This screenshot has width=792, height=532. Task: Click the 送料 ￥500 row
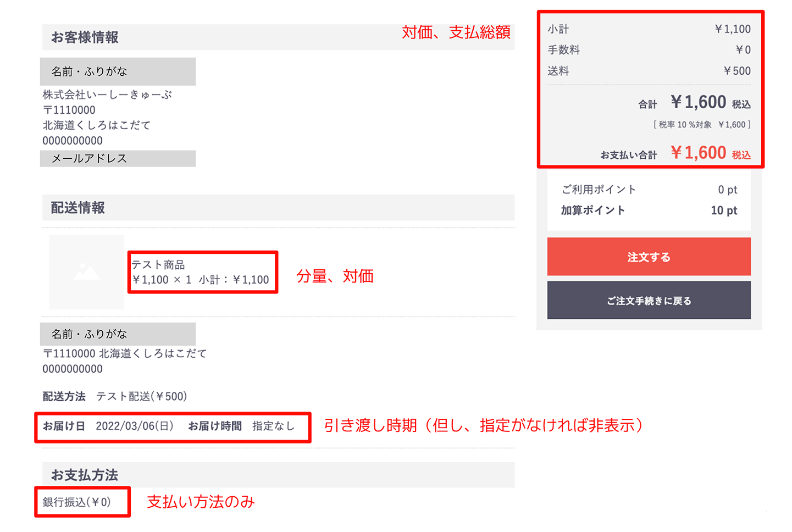click(x=649, y=71)
